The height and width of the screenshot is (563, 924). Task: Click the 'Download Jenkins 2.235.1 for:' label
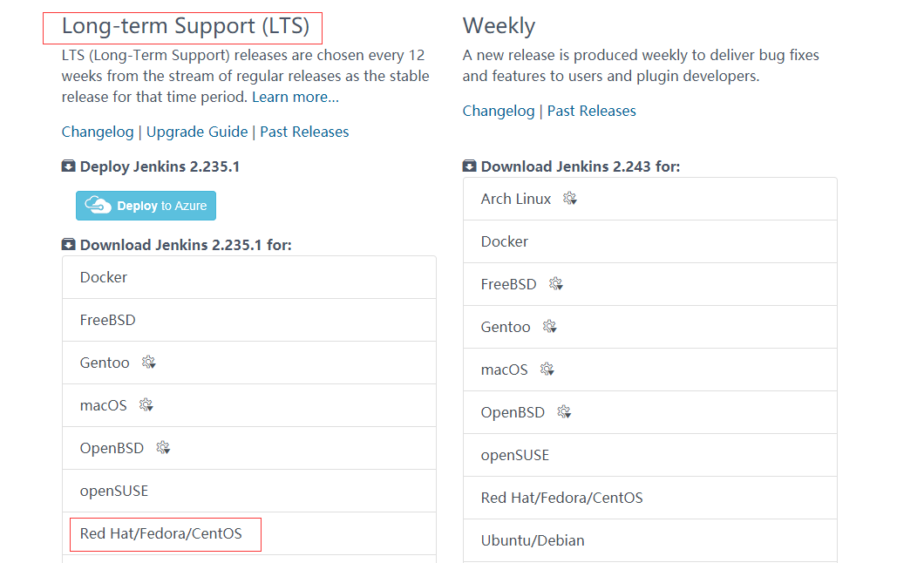coord(186,245)
